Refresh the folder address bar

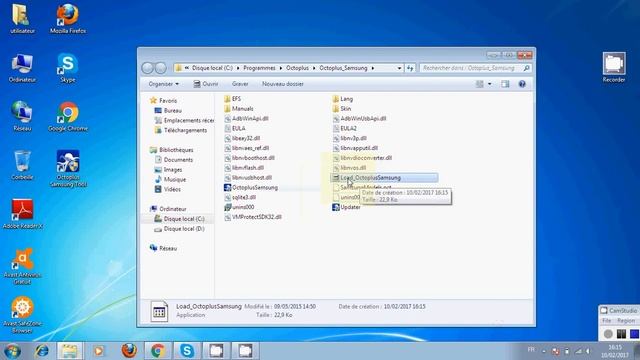410,68
